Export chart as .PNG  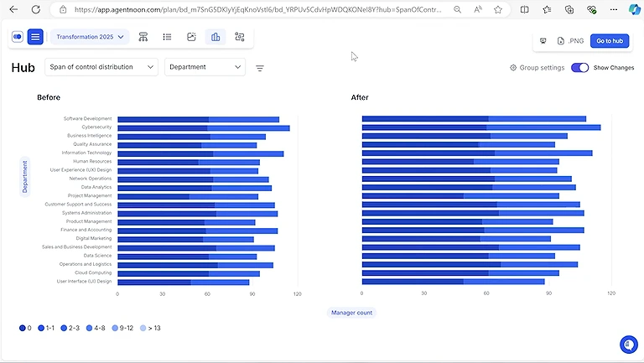click(x=570, y=40)
